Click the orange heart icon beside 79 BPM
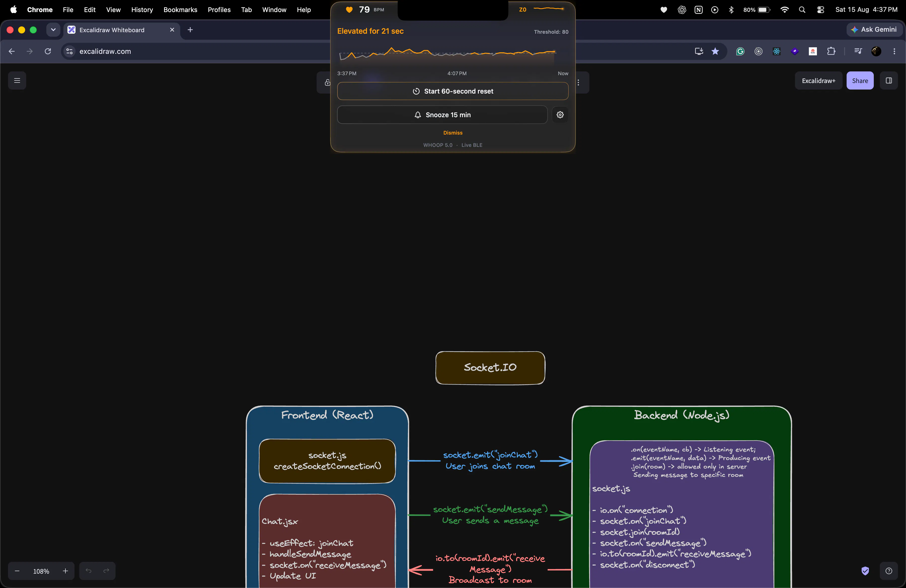906x588 pixels. [349, 10]
